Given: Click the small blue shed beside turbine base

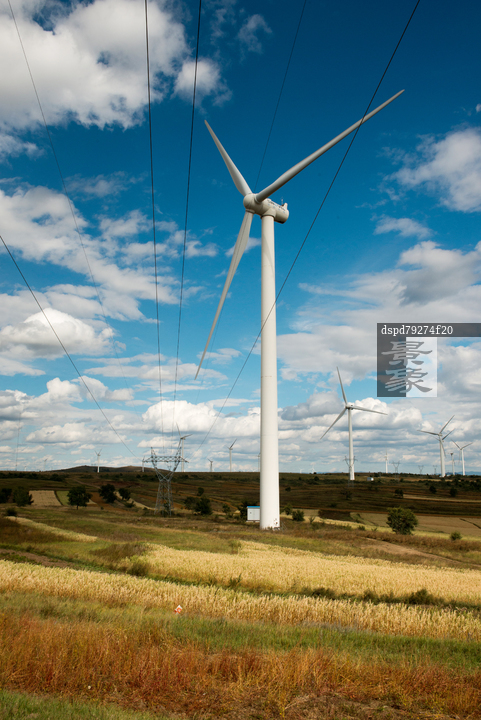Looking at the screenshot, I should [253, 513].
